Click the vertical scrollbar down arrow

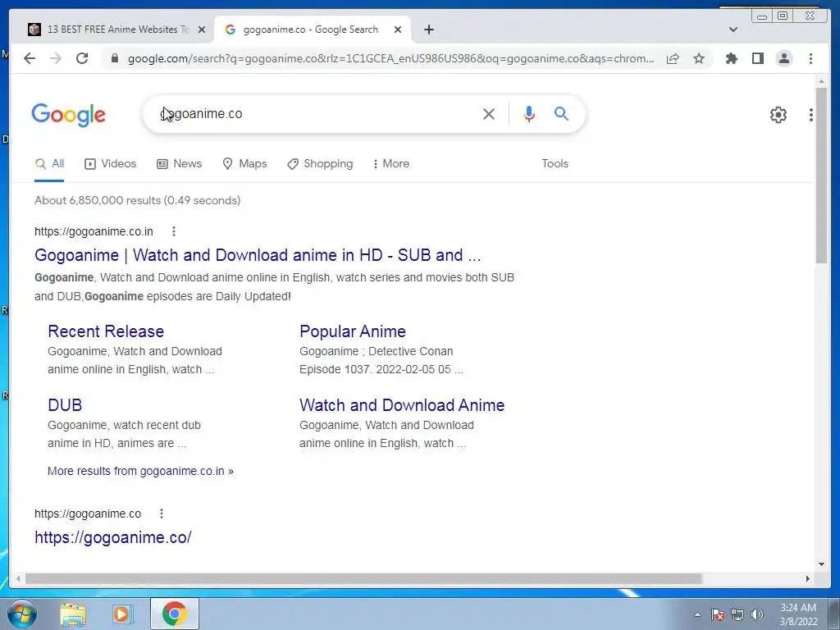click(x=821, y=564)
